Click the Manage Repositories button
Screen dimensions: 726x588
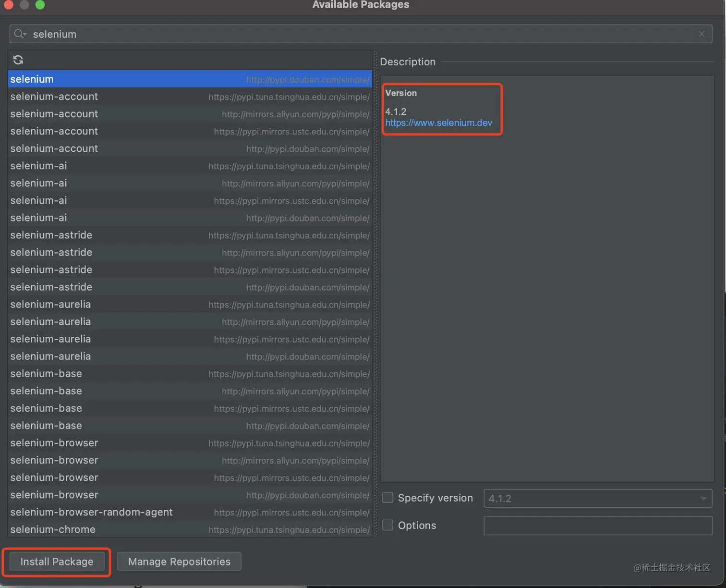(x=179, y=562)
